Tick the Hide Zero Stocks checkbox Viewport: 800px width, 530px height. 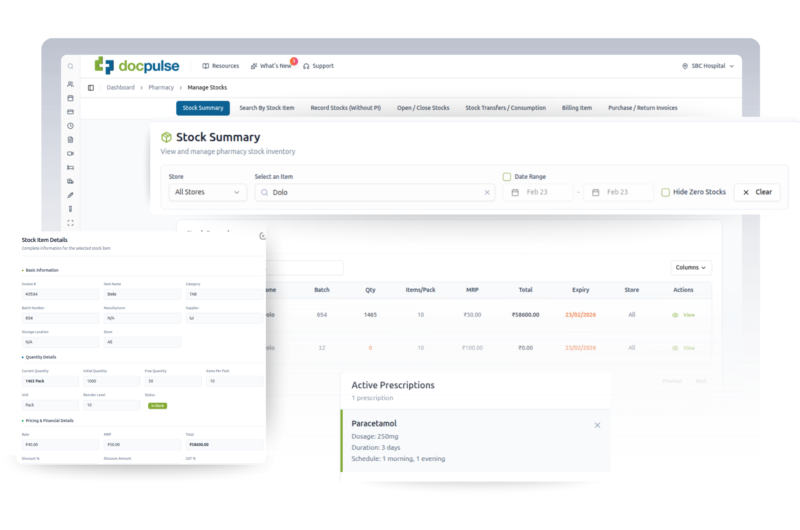coord(665,192)
